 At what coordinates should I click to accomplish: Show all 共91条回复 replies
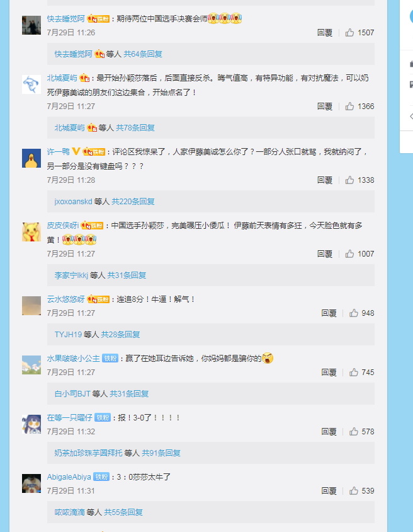(x=161, y=453)
